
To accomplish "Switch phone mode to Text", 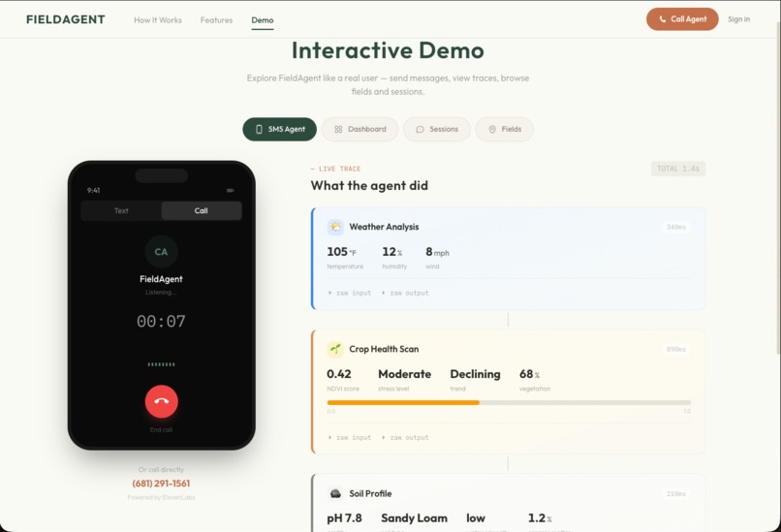I will [x=121, y=210].
